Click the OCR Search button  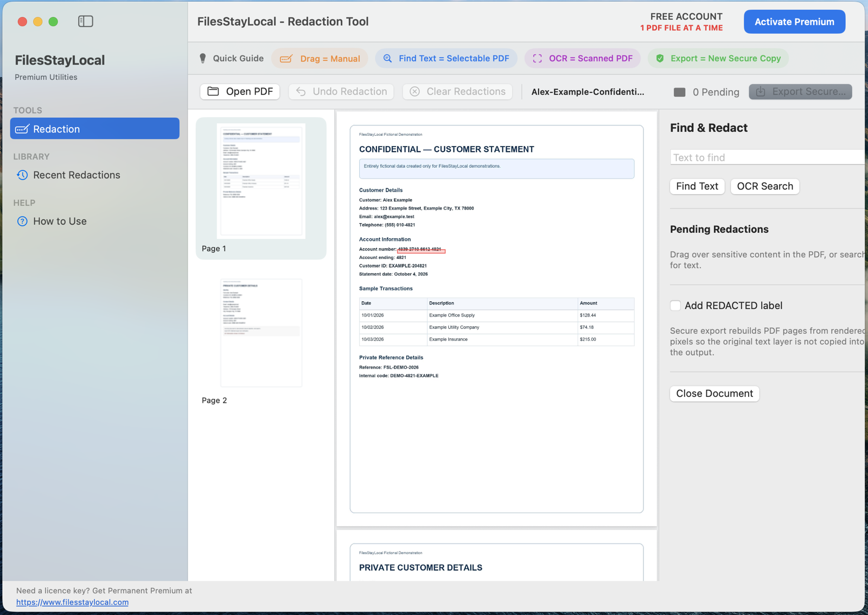(765, 186)
